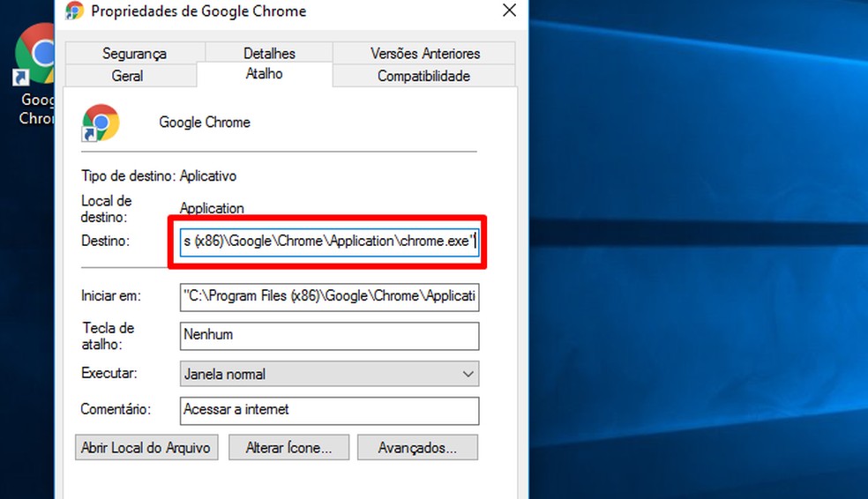This screenshot has height=499, width=868.
Task: Open the Avançados options button
Action: tap(417, 448)
